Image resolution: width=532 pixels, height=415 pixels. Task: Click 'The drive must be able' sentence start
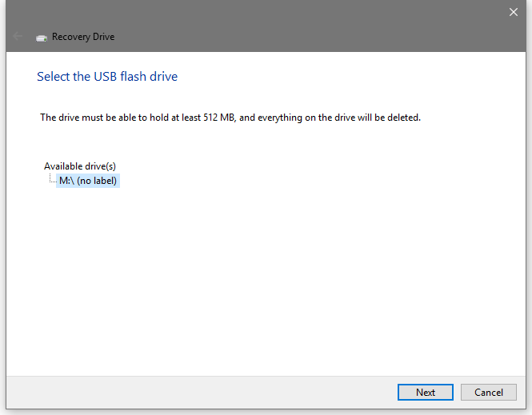click(86, 118)
